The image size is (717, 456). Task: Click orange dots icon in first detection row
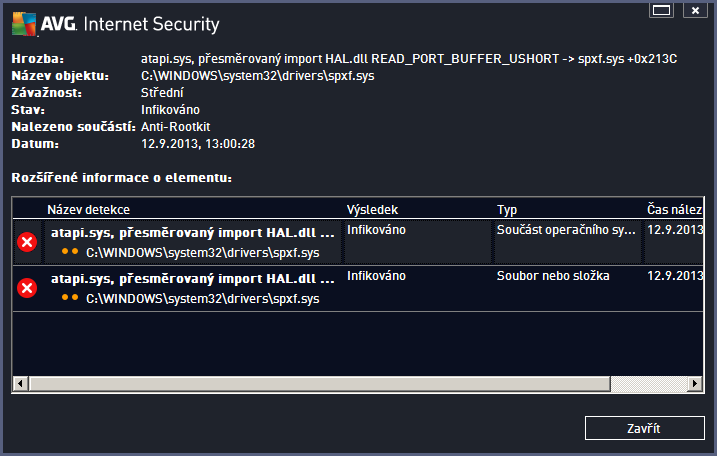(x=70, y=252)
